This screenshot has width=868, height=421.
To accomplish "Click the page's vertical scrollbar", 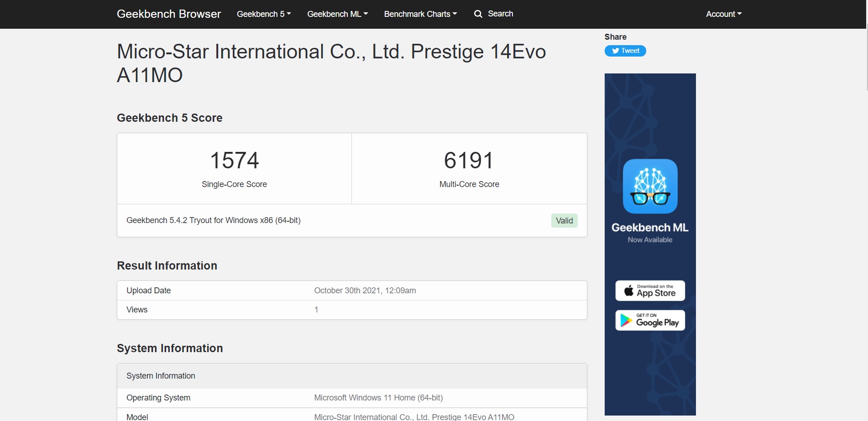I will pyautogui.click(x=866, y=59).
